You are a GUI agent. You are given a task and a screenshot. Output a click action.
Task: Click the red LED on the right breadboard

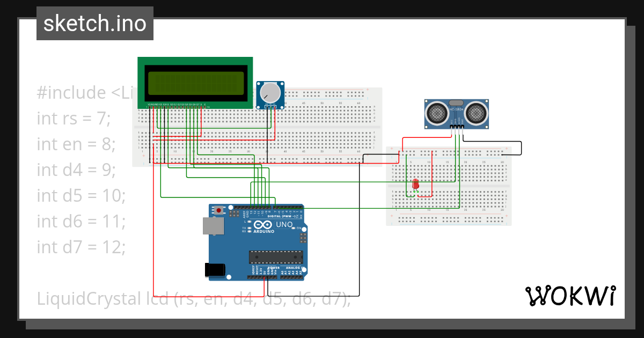point(416,185)
